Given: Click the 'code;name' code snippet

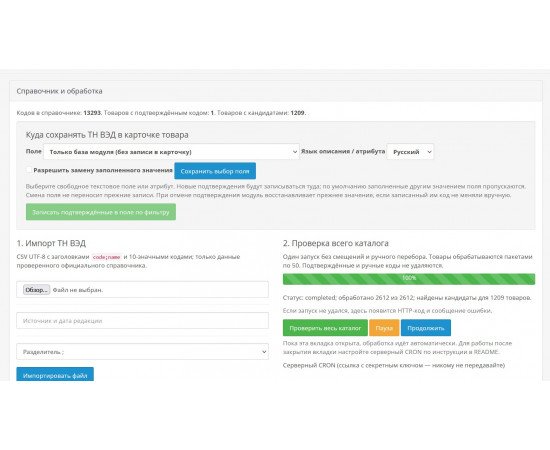Looking at the screenshot, I should tap(106, 257).
